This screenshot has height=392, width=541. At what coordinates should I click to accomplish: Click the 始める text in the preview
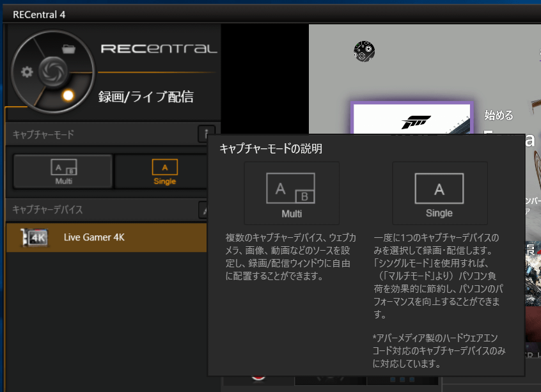click(x=499, y=115)
